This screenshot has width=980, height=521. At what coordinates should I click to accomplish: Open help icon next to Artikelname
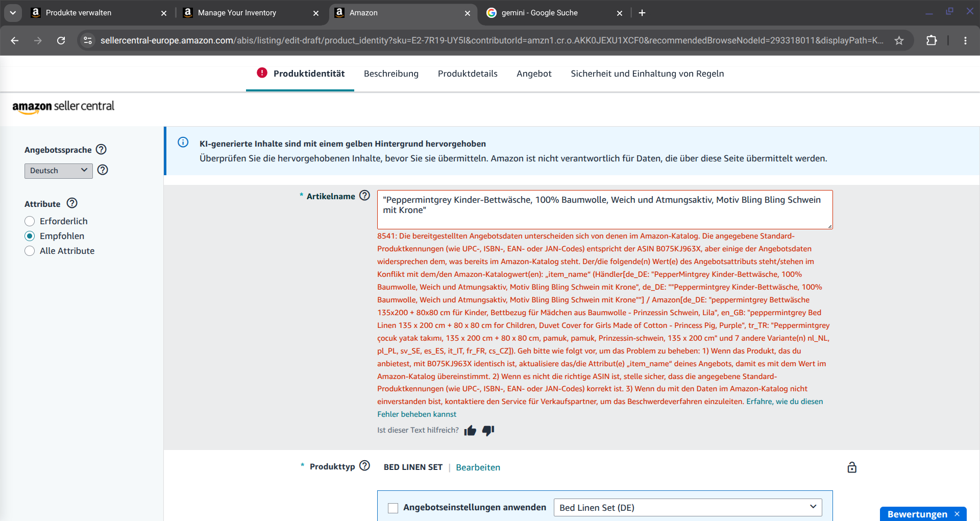364,196
